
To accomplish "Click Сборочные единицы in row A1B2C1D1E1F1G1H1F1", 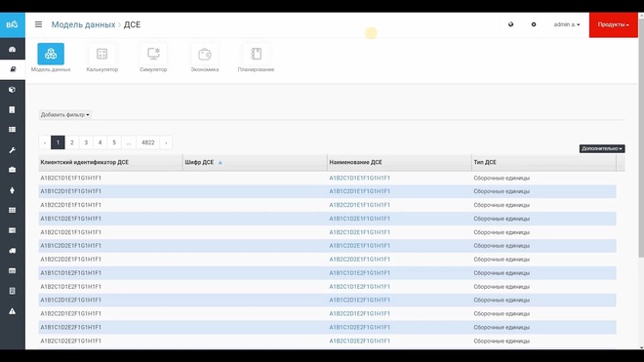I will coord(502,178).
